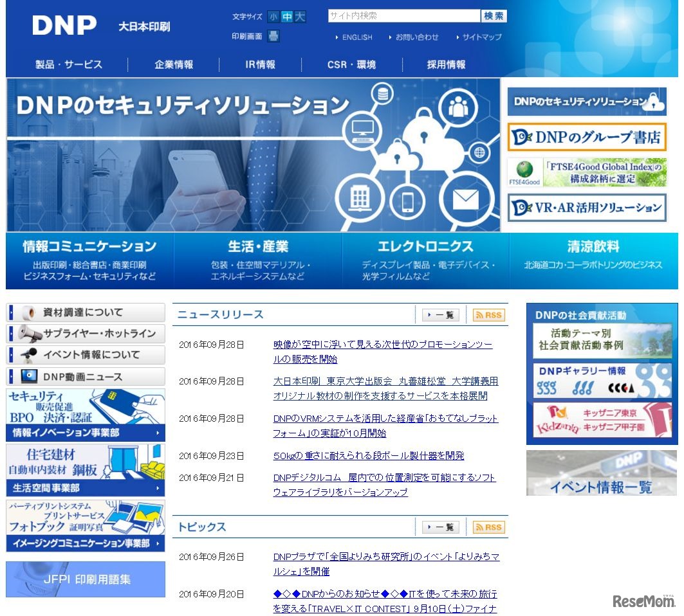The image size is (684, 616).
Task: Open 企業情報 menu
Action: point(174,64)
